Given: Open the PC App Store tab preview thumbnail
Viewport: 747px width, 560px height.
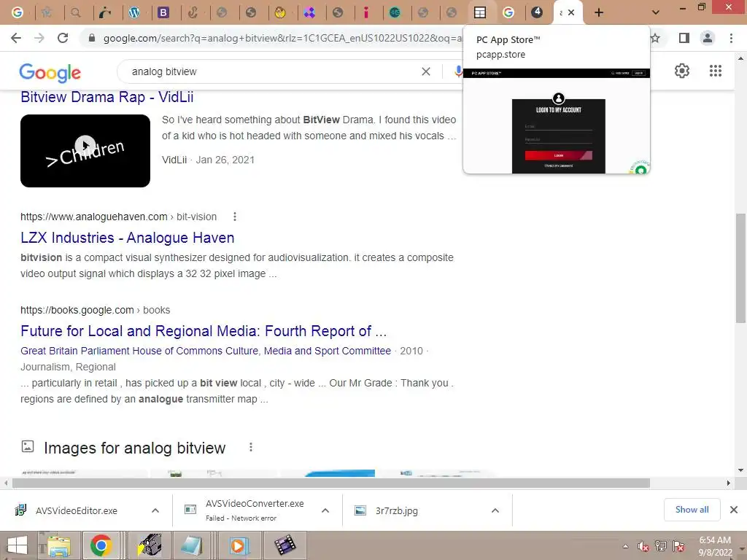Looking at the screenshot, I should pyautogui.click(x=557, y=121).
